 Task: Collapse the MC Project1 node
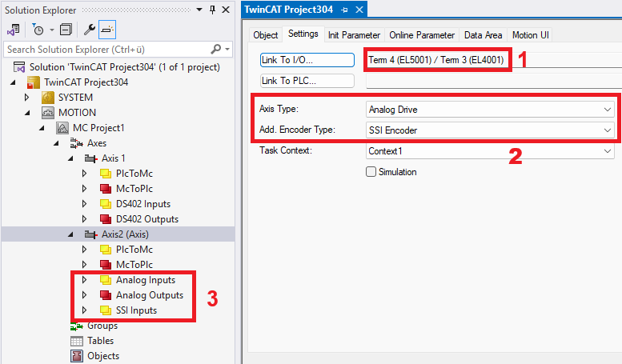(x=42, y=128)
